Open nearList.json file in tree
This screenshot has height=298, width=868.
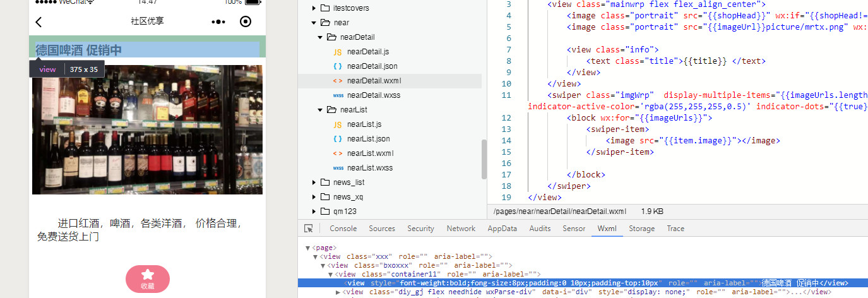[x=369, y=139]
